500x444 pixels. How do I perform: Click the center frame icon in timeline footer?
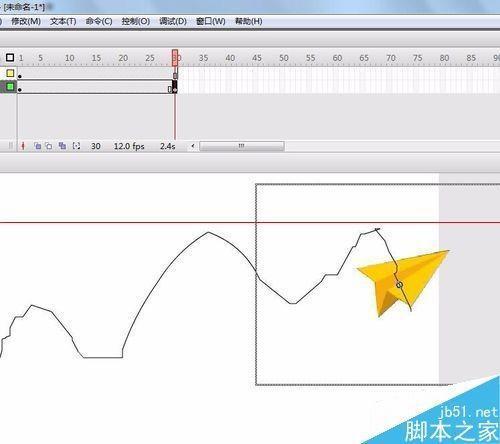(x=23, y=146)
